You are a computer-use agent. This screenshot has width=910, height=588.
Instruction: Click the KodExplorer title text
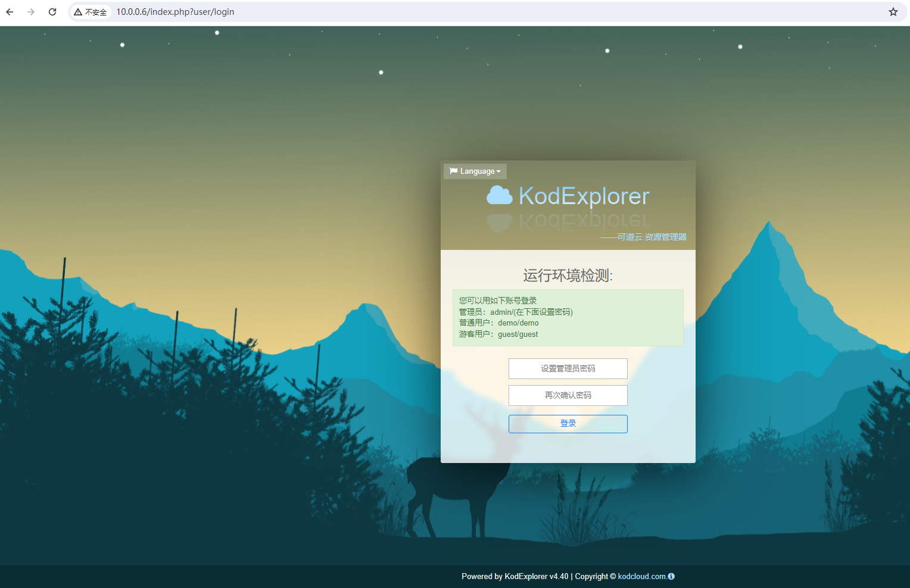584,196
